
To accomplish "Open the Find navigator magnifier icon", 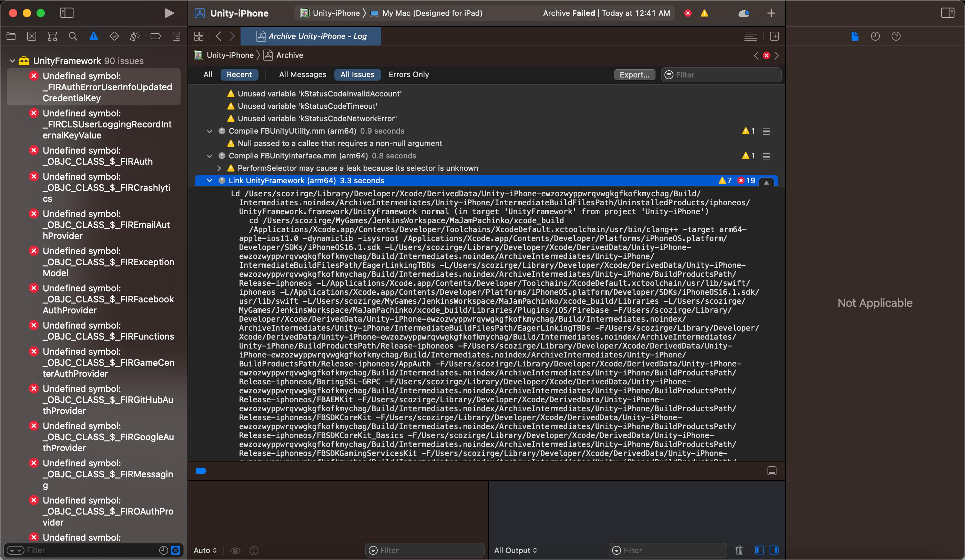I will (x=73, y=37).
